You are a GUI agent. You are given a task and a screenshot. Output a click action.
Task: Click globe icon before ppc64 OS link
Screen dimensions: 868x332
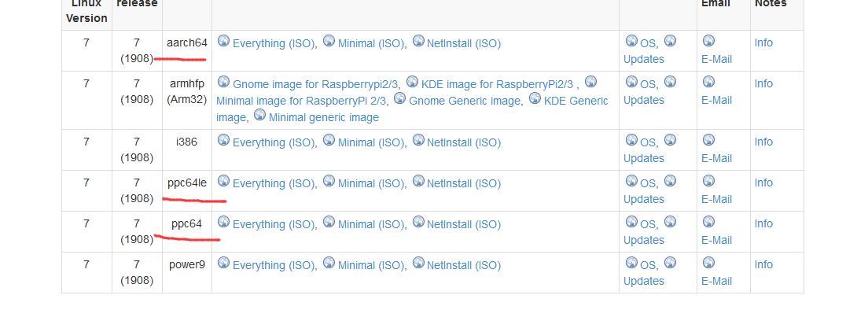click(x=631, y=222)
